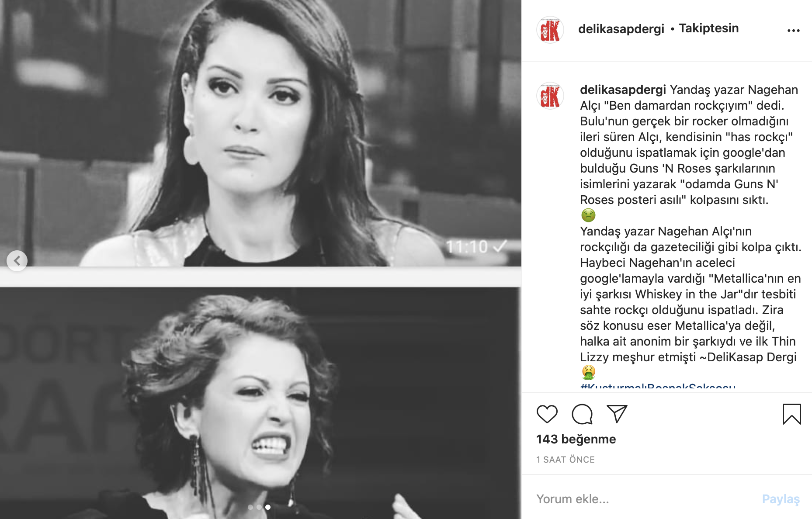Image resolution: width=812 pixels, height=519 pixels.
Task: View the 143 beğenme likes list
Action: (x=576, y=439)
